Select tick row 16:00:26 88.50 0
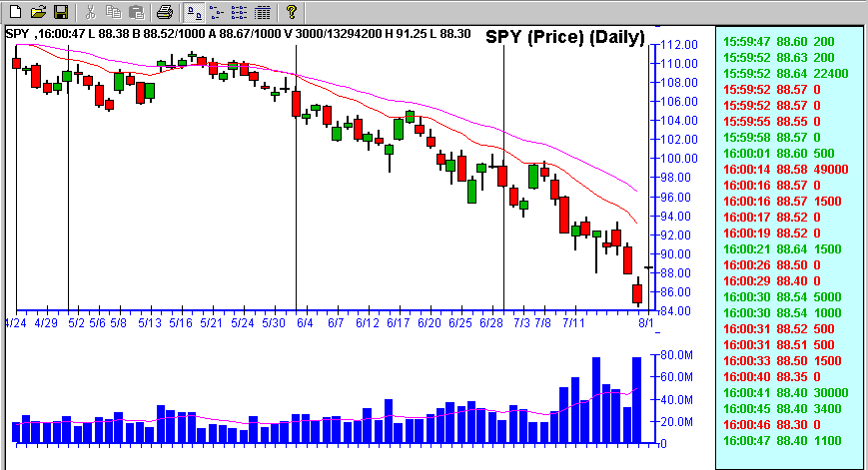Viewport: 868px width, 470px height. tap(772, 265)
